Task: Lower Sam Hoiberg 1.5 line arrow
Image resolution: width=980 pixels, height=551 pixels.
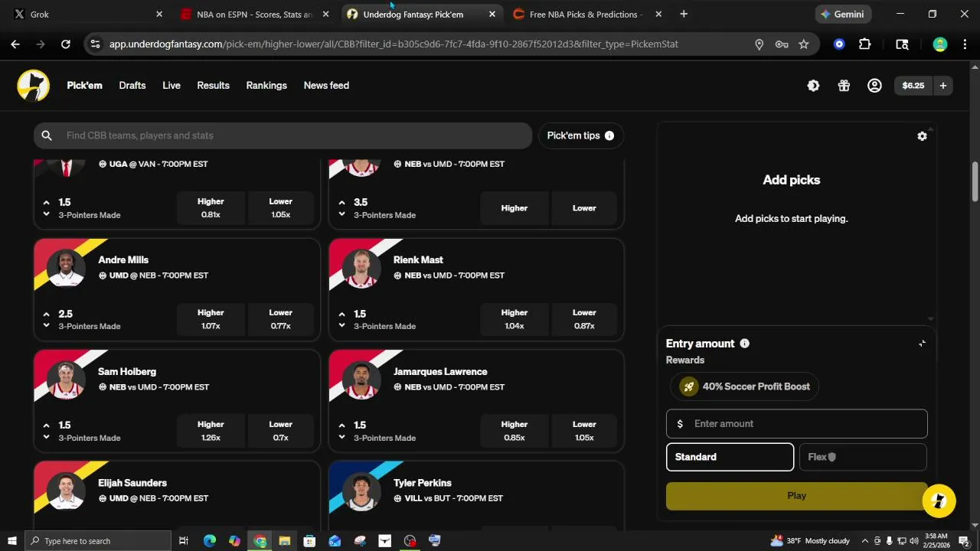Action: (46, 438)
